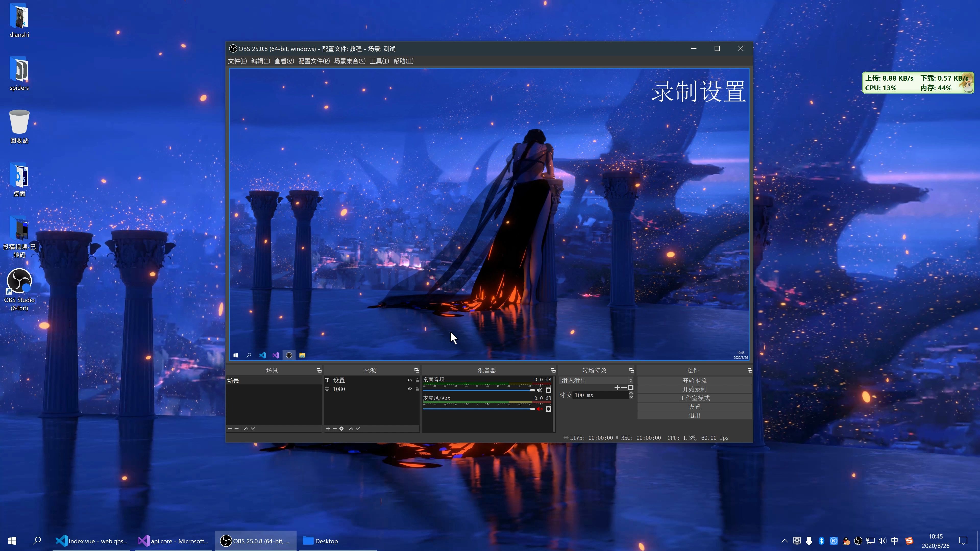This screenshot has width=980, height=551.
Task: Adjust 桌面音频 volume slider
Action: tap(479, 390)
